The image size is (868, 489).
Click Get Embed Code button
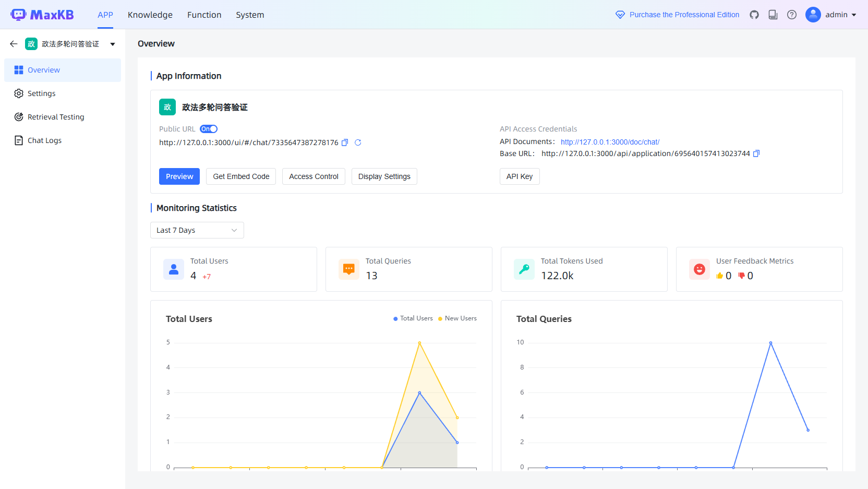(241, 176)
